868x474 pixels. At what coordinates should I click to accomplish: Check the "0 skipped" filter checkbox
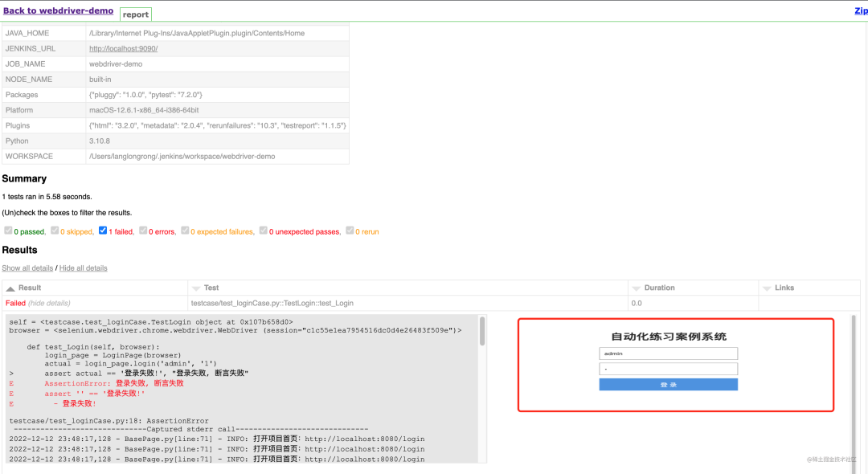[55, 231]
